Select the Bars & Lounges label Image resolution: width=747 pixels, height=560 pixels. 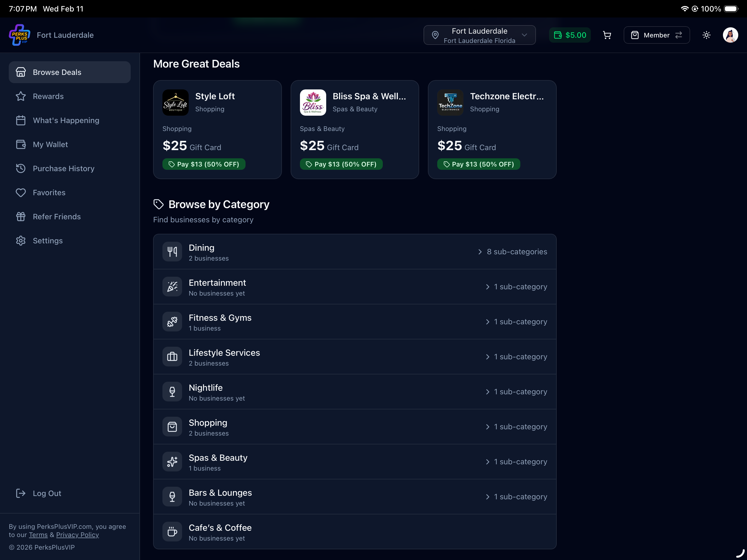[220, 493]
